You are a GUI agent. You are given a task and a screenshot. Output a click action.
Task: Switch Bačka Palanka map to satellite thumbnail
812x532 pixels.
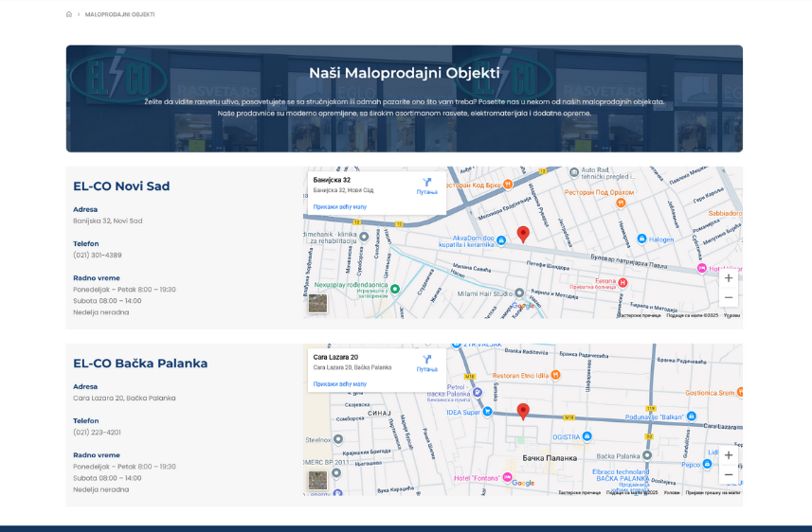pos(317,480)
